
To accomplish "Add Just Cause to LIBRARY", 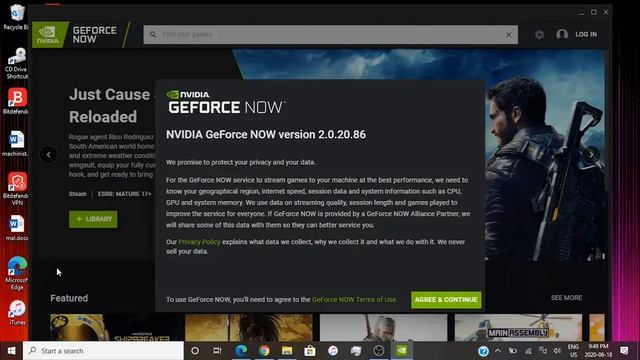I will tap(93, 219).
